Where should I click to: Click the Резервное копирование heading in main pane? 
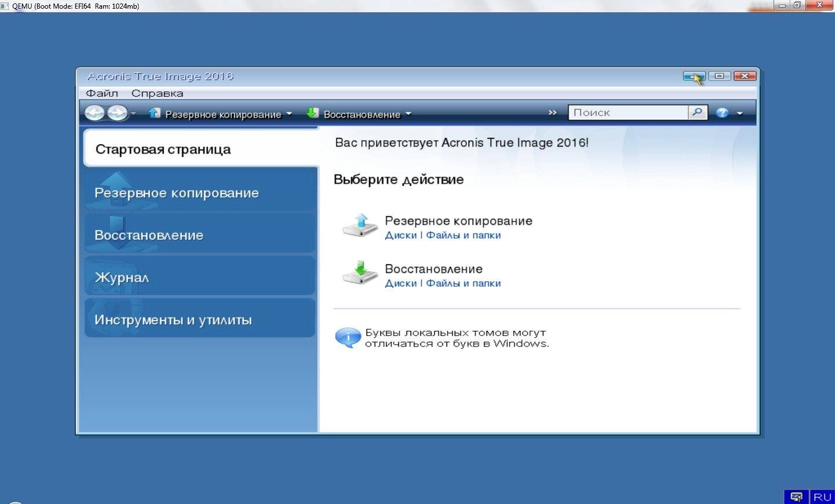coord(459,221)
